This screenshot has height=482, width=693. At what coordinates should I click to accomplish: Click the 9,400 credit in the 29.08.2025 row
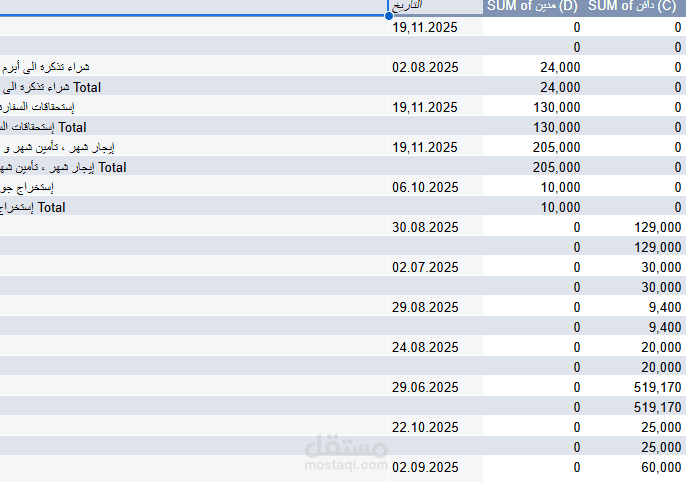click(665, 307)
